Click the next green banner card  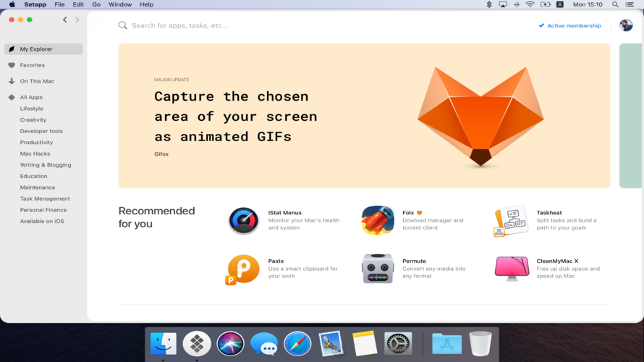tap(631, 116)
